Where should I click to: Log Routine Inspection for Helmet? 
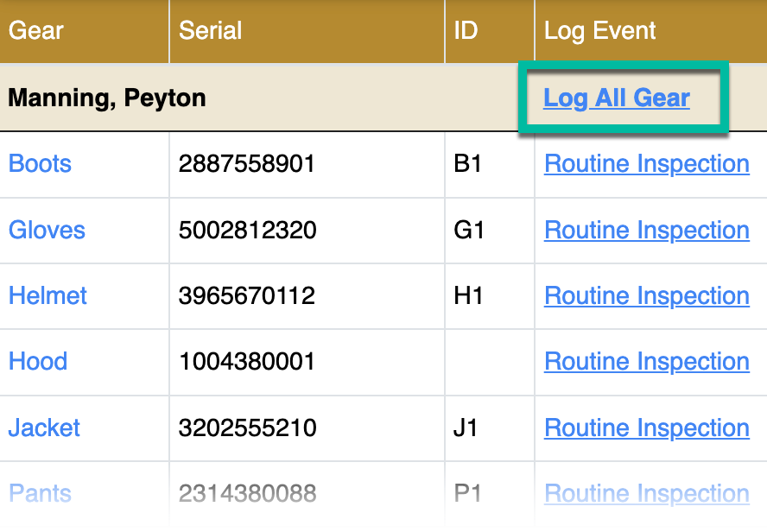point(646,296)
